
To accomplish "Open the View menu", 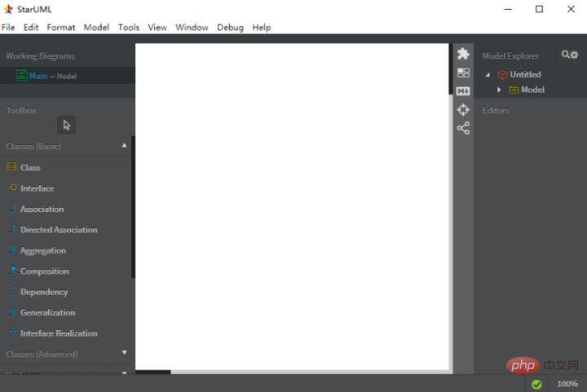I will [157, 28].
